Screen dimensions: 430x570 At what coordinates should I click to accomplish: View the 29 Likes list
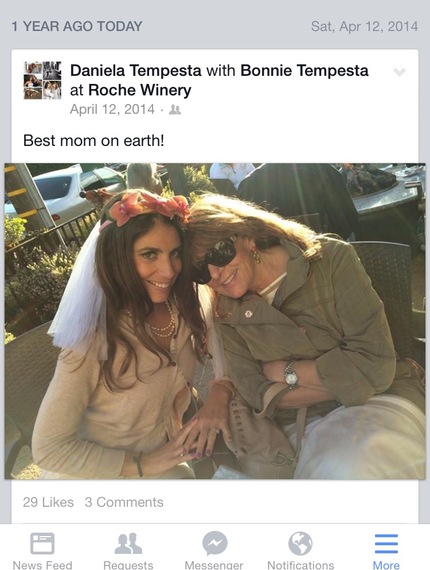coord(48,502)
